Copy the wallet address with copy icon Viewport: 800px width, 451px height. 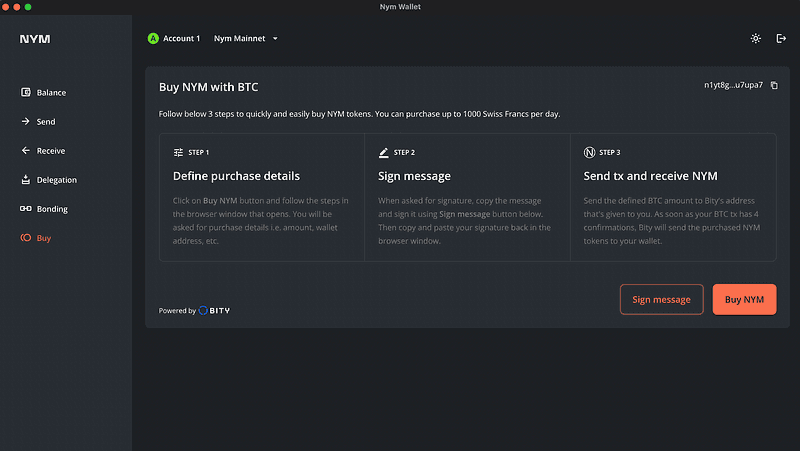(x=774, y=85)
